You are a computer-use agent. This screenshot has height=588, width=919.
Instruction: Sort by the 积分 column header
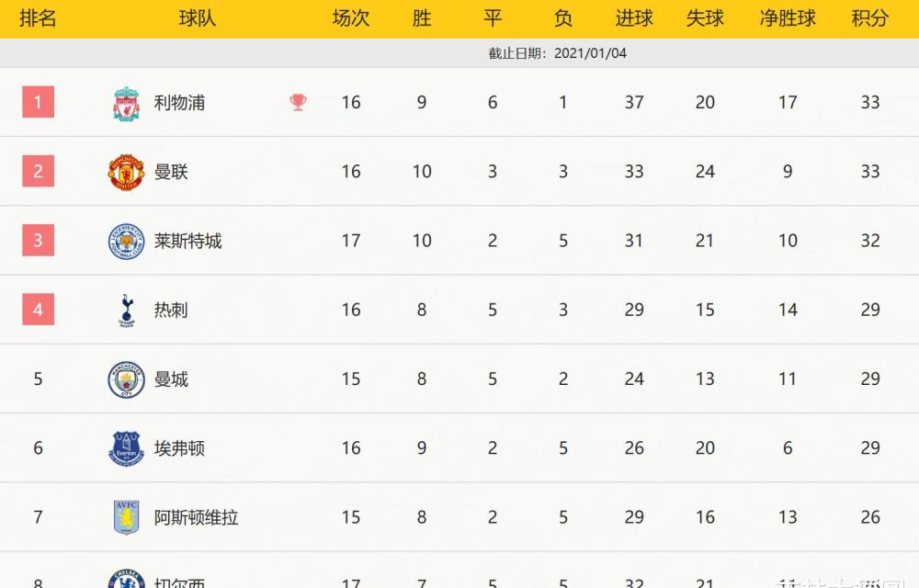[x=869, y=18]
